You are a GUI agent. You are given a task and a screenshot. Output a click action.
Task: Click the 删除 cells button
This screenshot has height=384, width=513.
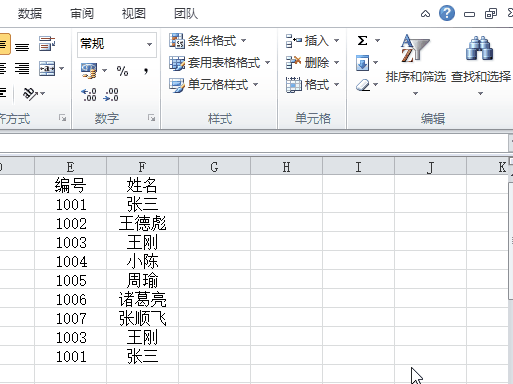click(307, 63)
